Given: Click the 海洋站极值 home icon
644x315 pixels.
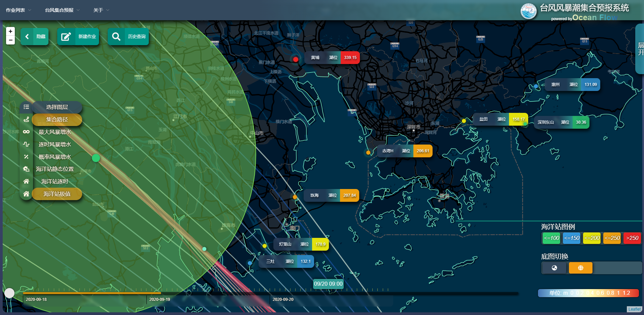Looking at the screenshot, I should click(x=26, y=194).
